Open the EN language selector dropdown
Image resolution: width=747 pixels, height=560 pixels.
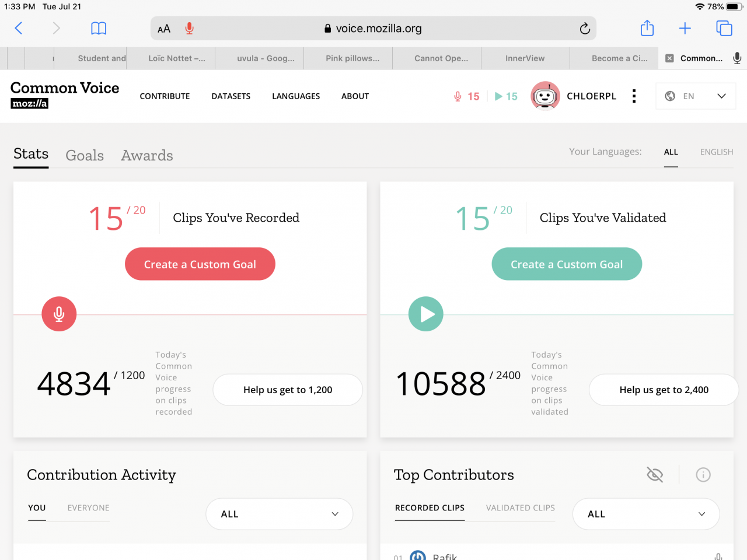point(696,96)
